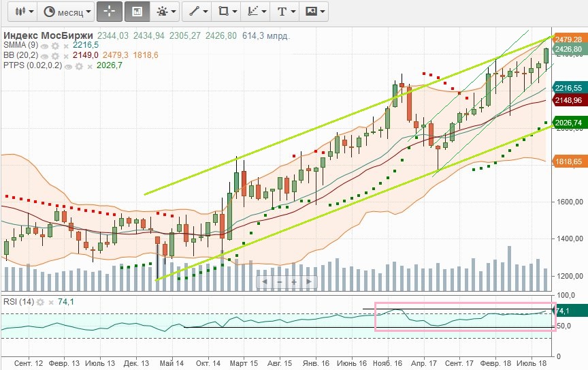Zoom in chart with the plus button
This screenshot has height=370, width=588.
click(295, 281)
